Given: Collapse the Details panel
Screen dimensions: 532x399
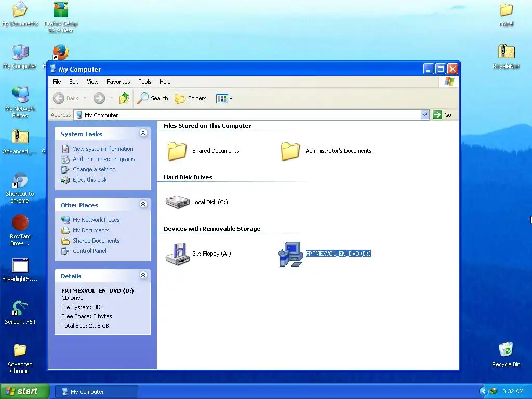Looking at the screenshot, I should [x=143, y=275].
